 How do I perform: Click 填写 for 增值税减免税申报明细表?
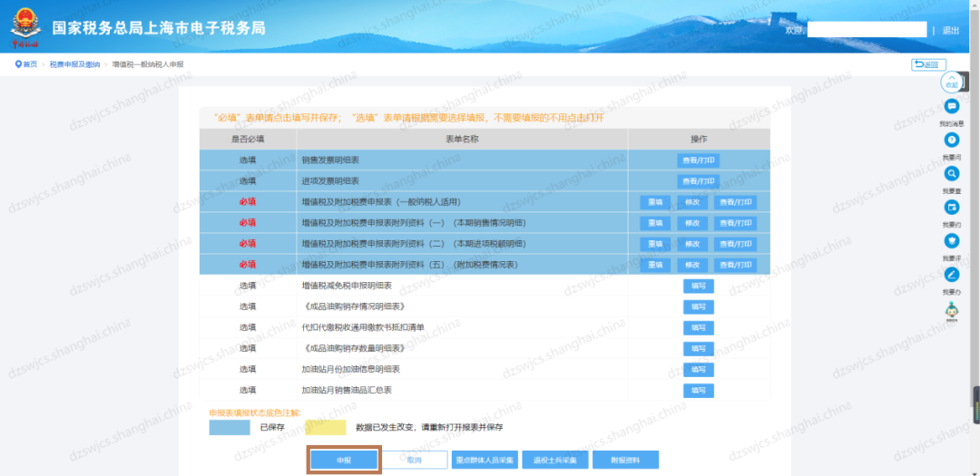click(x=698, y=287)
